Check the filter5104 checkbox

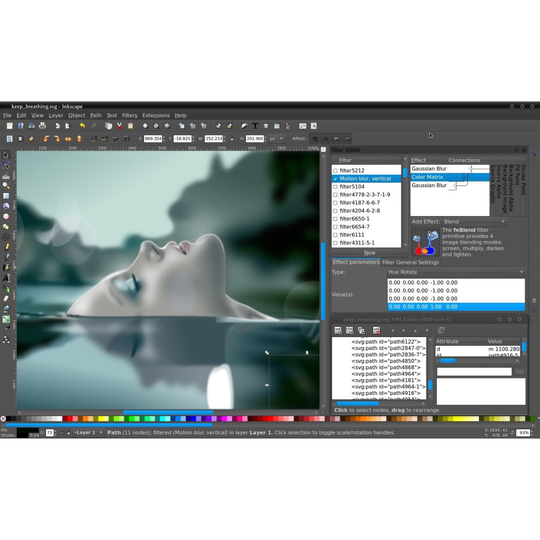pyautogui.click(x=335, y=187)
